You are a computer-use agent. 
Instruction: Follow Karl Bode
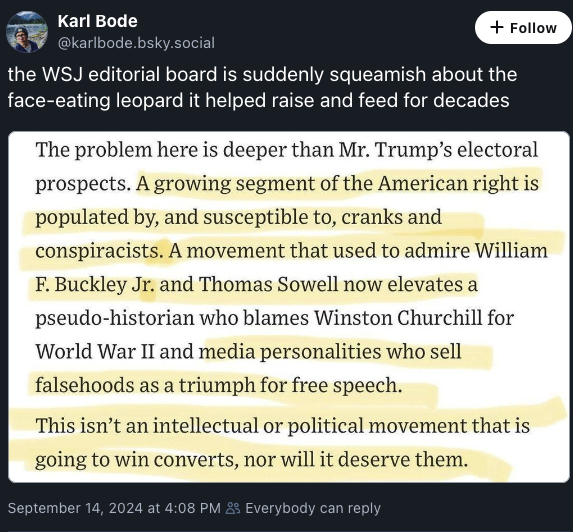(x=523, y=27)
